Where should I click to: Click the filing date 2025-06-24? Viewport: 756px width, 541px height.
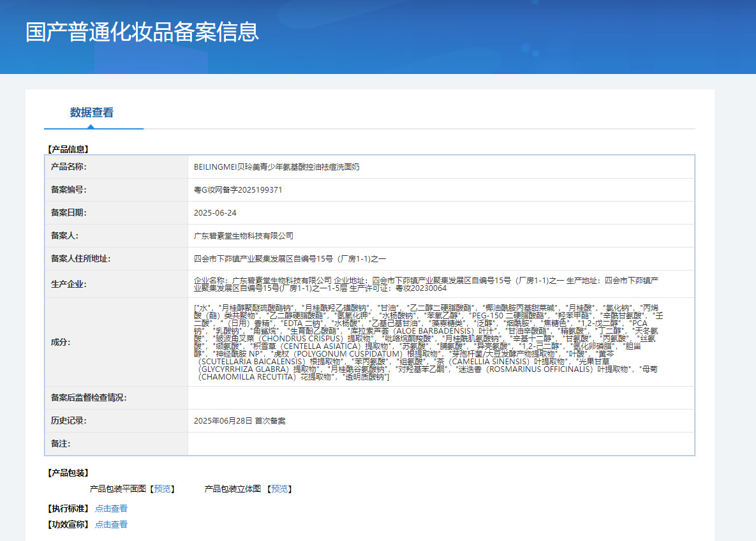point(215,212)
